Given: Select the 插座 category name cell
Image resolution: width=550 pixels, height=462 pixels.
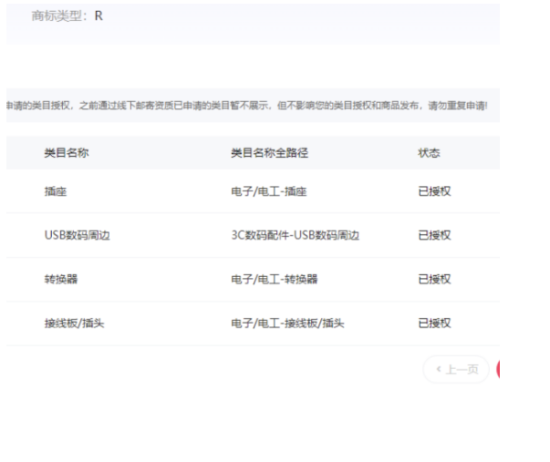Looking at the screenshot, I should pos(55,192).
